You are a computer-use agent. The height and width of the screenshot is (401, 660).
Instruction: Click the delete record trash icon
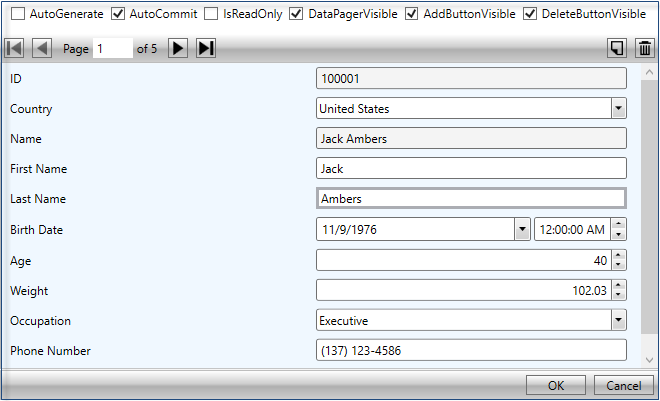tap(645, 48)
